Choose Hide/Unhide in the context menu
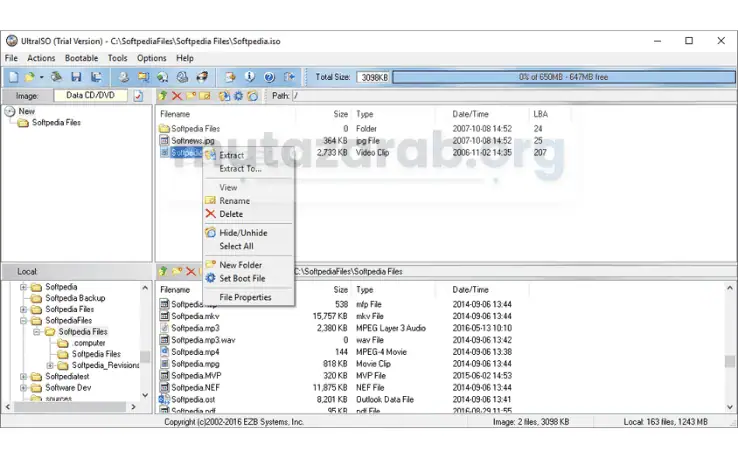Screen dimensions: 738x458 coord(249,233)
